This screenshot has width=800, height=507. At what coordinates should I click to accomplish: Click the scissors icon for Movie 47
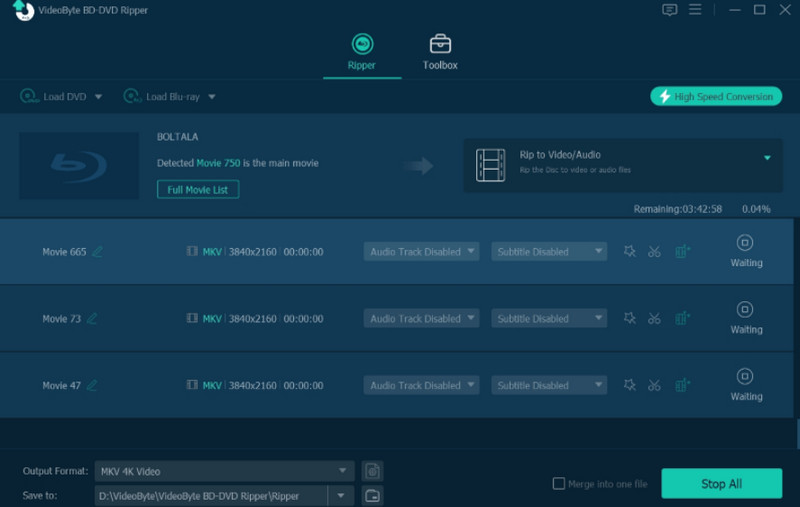pos(654,386)
